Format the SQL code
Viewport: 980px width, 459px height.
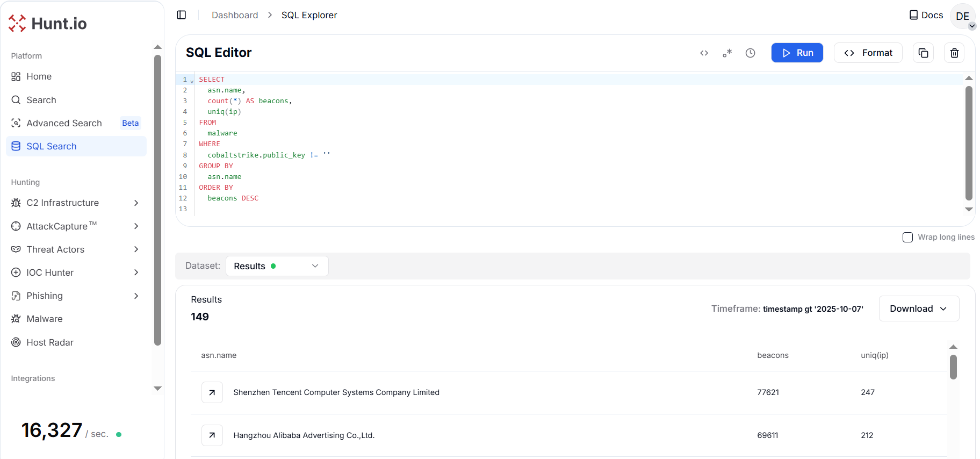[868, 53]
